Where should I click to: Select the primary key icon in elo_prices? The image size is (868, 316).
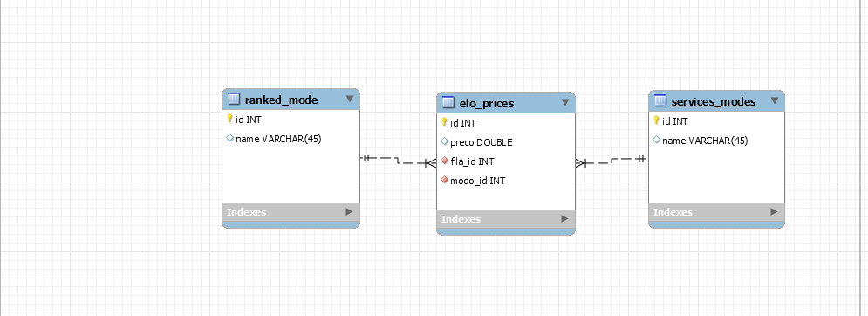pos(444,122)
